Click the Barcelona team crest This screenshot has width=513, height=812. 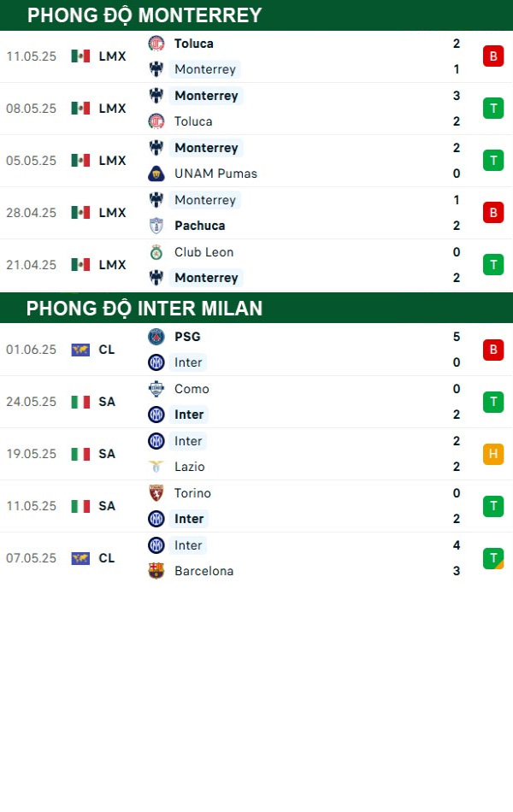coord(156,571)
